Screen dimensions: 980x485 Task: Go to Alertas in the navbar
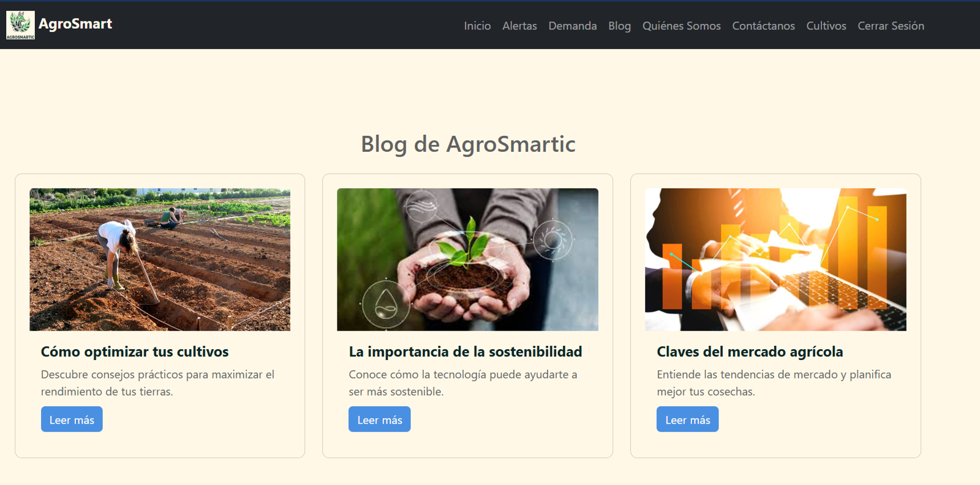(519, 26)
